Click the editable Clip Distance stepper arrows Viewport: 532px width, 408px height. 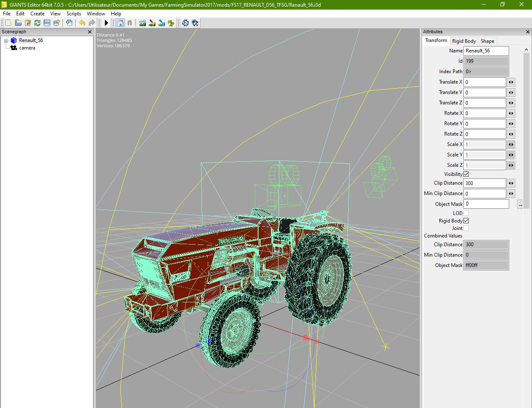click(x=511, y=183)
